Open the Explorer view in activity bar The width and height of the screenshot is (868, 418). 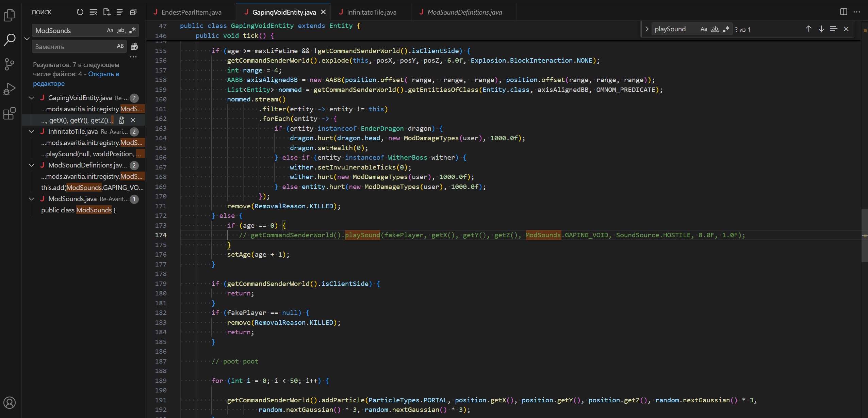pyautogui.click(x=10, y=15)
